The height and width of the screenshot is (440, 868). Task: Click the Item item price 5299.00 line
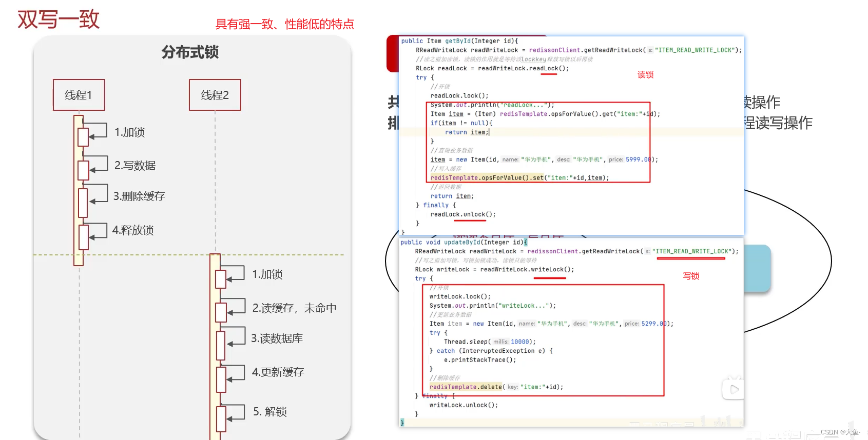pos(551,324)
